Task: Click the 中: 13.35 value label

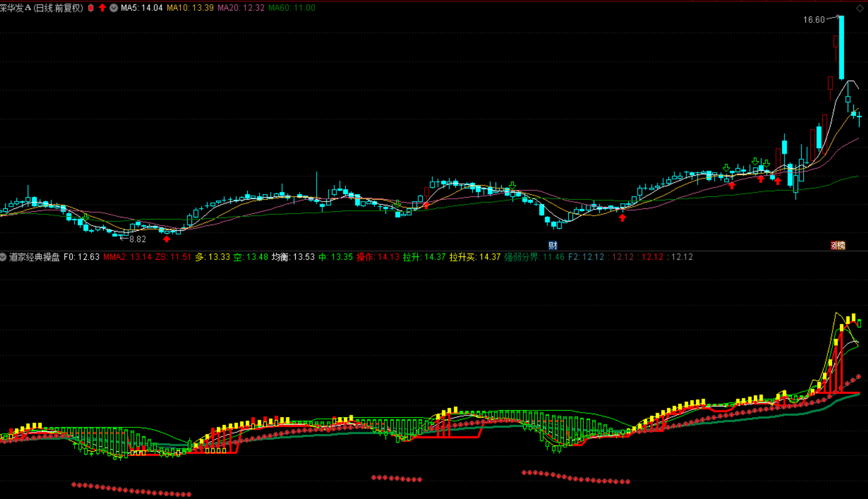Action: coord(336,257)
